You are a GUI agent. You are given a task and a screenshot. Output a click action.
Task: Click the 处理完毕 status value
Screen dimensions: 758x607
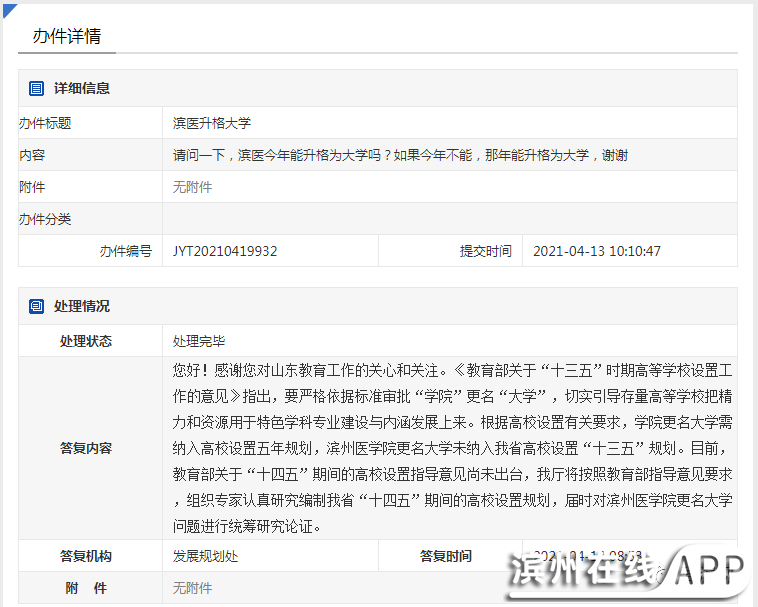click(x=199, y=341)
